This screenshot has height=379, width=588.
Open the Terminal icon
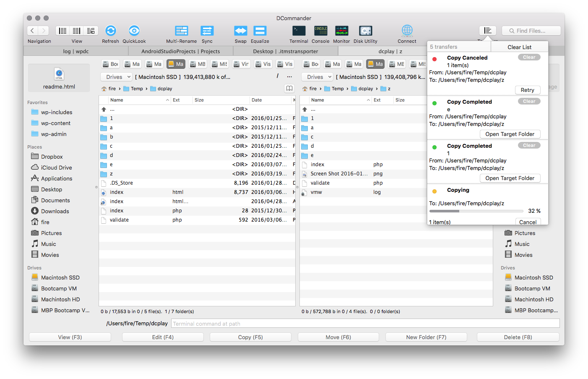click(x=299, y=31)
